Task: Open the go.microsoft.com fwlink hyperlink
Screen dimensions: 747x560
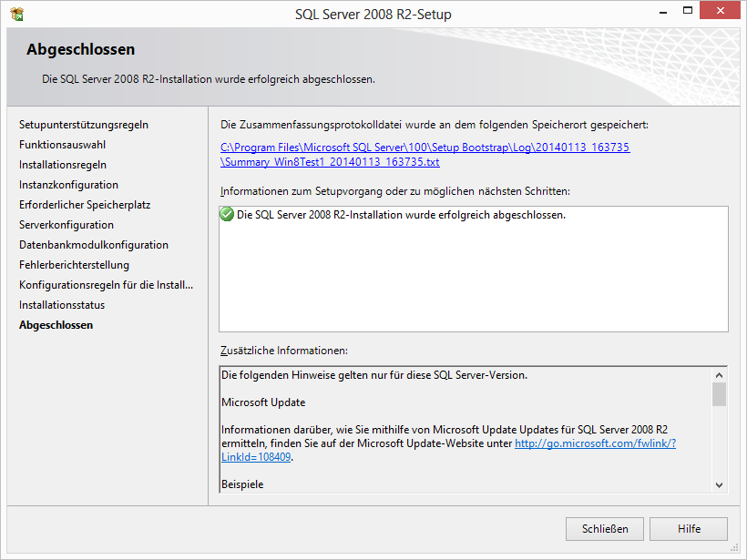Action: [595, 443]
